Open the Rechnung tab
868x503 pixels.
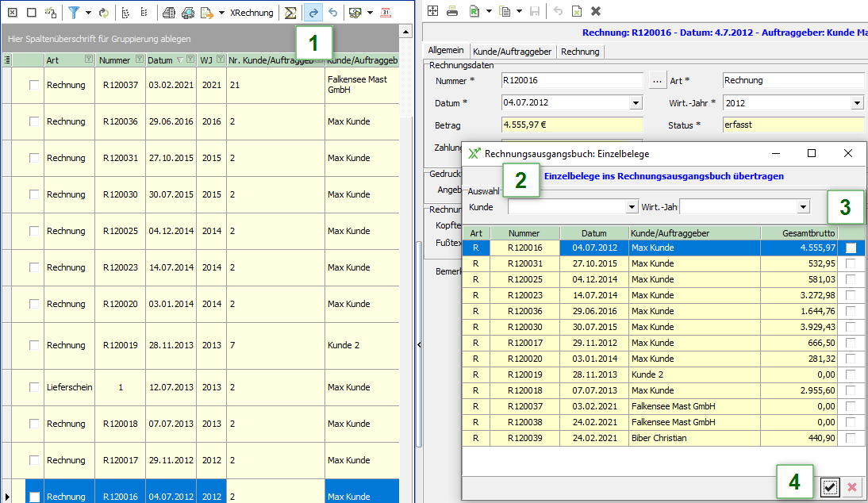[x=580, y=52]
